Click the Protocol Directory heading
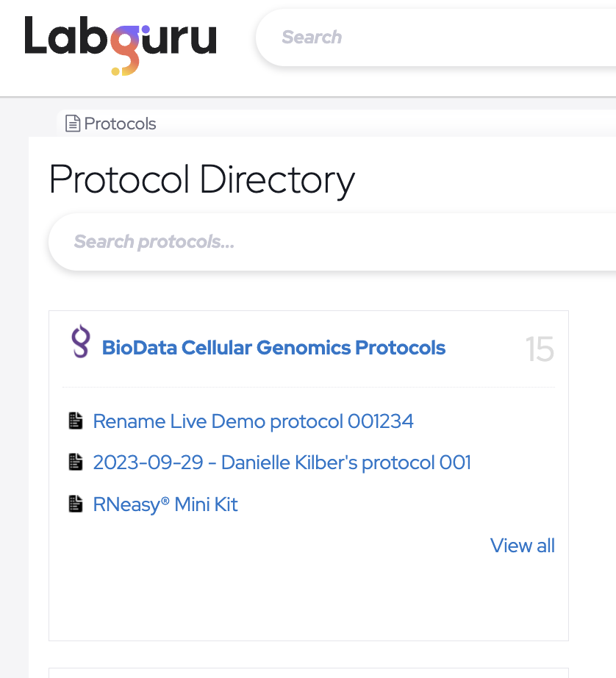 tap(202, 179)
